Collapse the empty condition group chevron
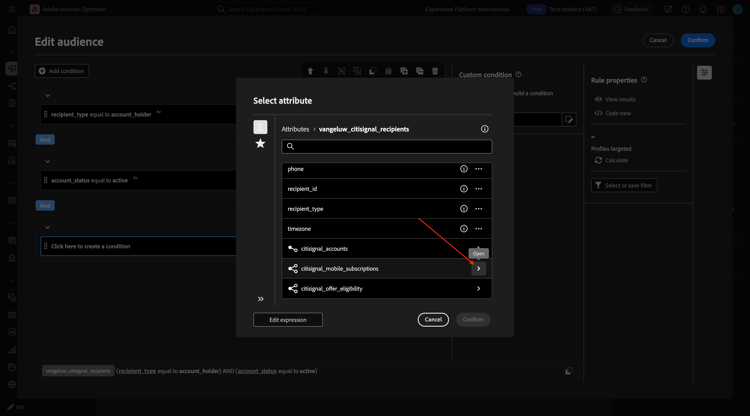750x416 pixels. tap(47, 228)
